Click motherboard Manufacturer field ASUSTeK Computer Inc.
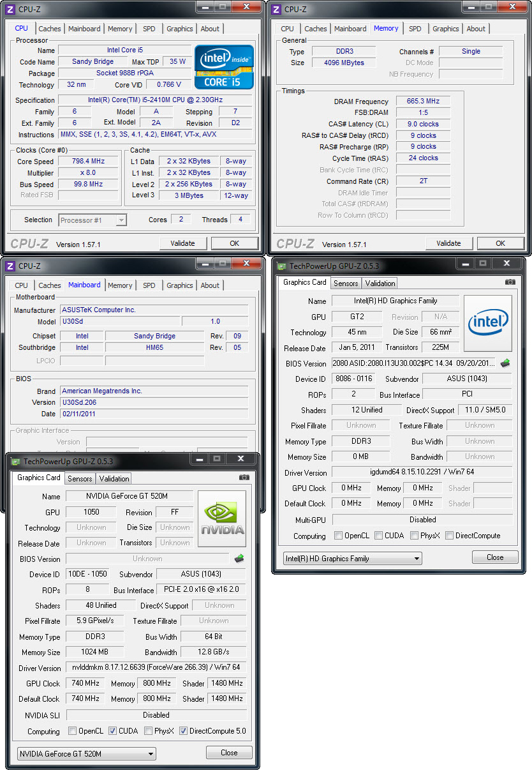This screenshot has width=532, height=770. pos(154,310)
